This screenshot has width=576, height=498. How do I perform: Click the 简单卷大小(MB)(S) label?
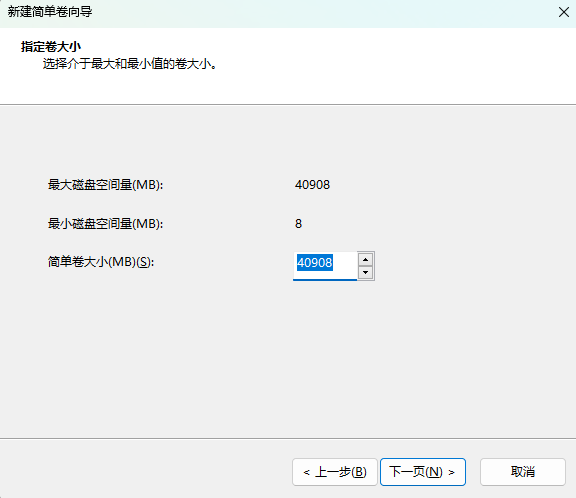click(x=101, y=262)
